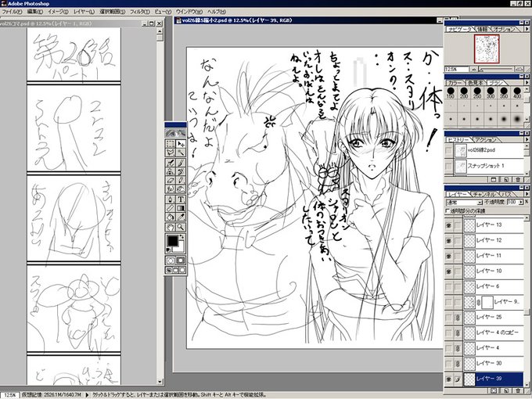Select the Paint Bucket tool
The width and height of the screenshot is (532, 399).
[x=171, y=217]
